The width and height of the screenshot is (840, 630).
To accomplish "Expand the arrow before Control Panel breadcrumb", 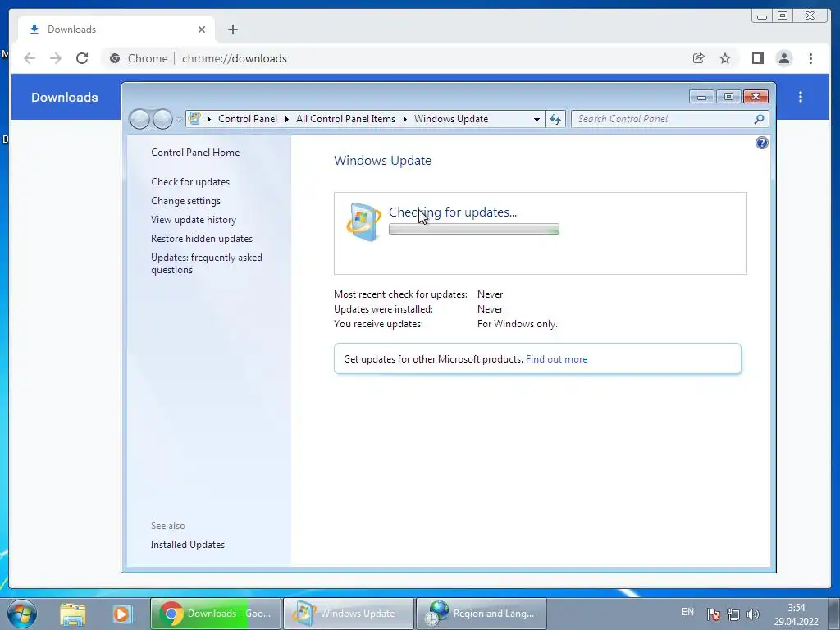I will (x=209, y=119).
